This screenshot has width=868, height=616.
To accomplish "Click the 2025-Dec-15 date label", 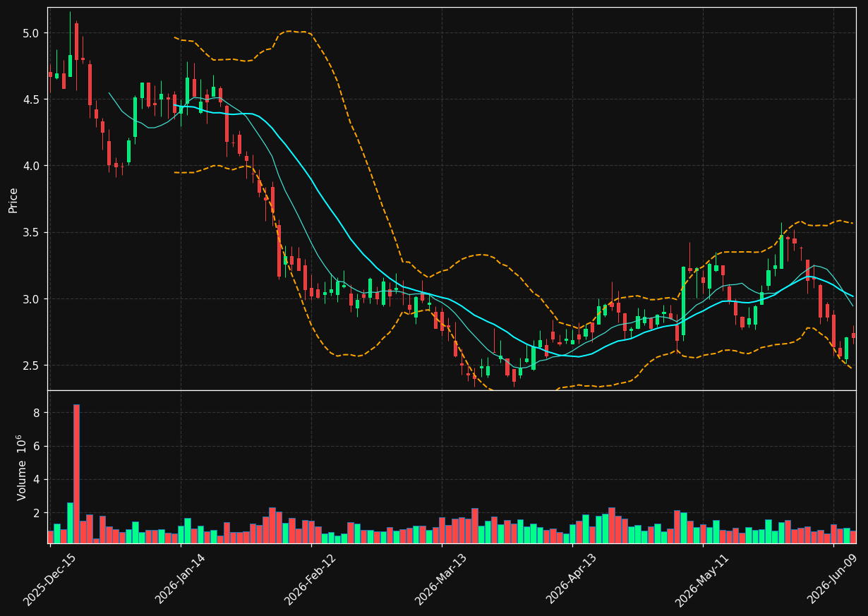I will [49, 579].
